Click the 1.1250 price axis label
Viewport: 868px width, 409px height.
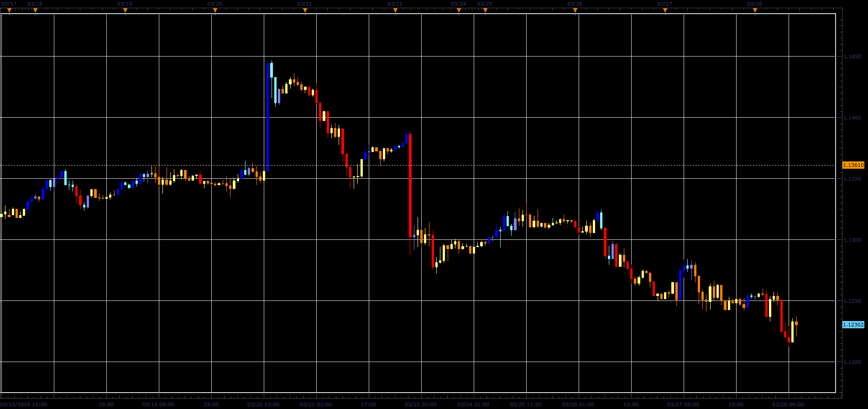point(852,301)
